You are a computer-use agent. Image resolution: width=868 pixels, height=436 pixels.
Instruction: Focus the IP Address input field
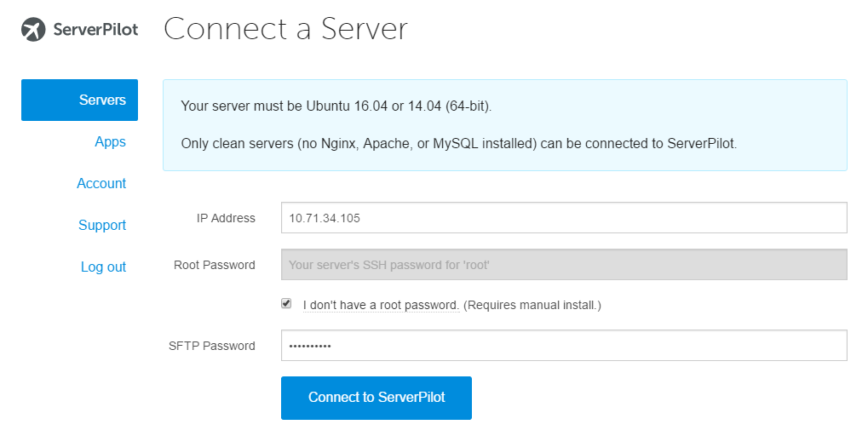[564, 218]
